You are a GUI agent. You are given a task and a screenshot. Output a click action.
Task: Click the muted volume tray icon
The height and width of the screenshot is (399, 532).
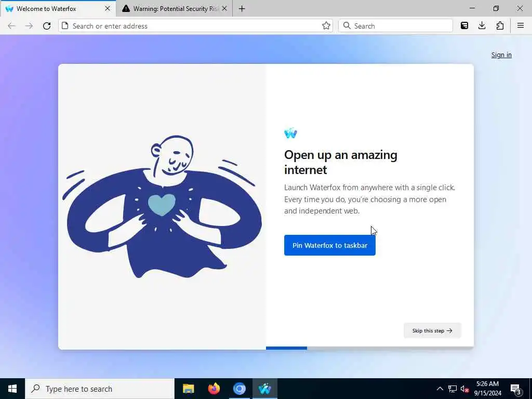point(464,389)
